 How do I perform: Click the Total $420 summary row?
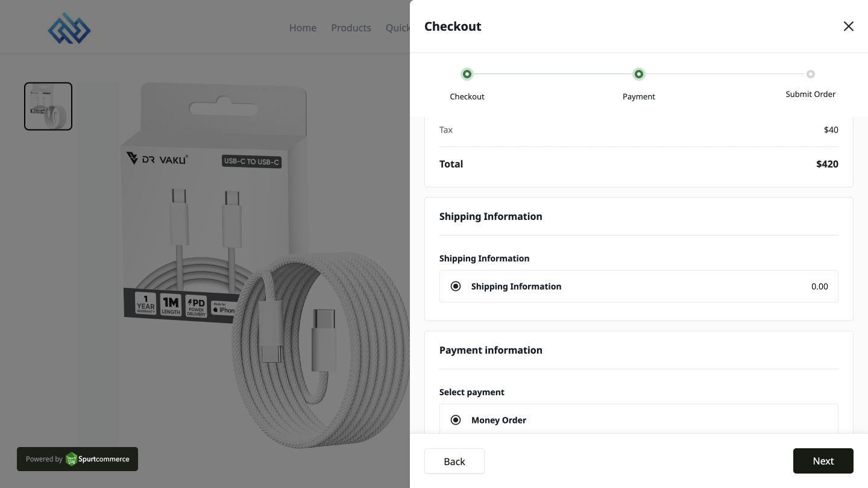coord(639,164)
